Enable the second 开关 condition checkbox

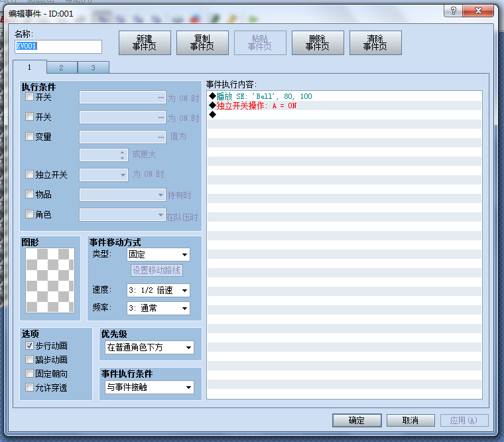[29, 116]
